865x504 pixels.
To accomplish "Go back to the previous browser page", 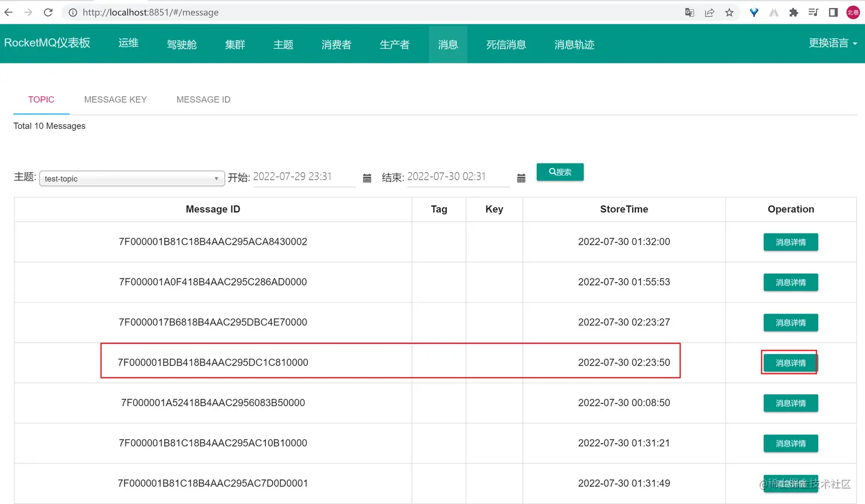I will (9, 12).
